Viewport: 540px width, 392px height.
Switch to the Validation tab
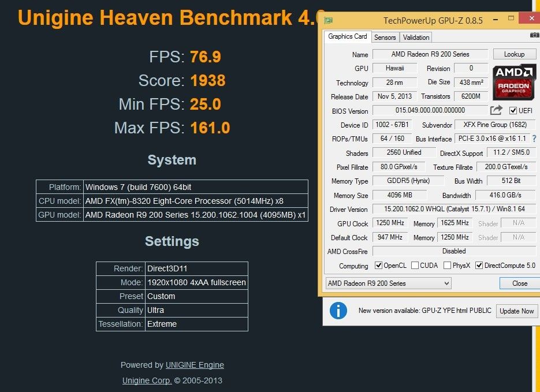(416, 37)
